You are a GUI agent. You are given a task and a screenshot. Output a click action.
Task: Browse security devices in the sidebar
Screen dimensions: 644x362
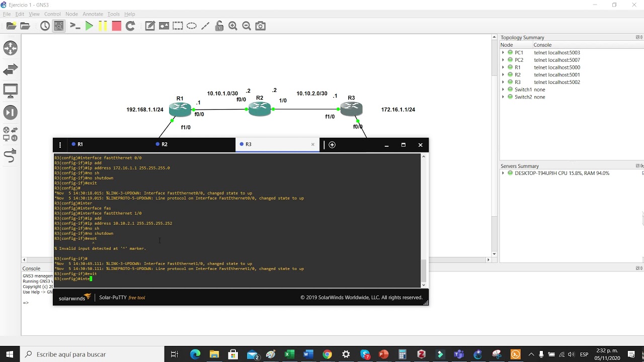(11, 113)
